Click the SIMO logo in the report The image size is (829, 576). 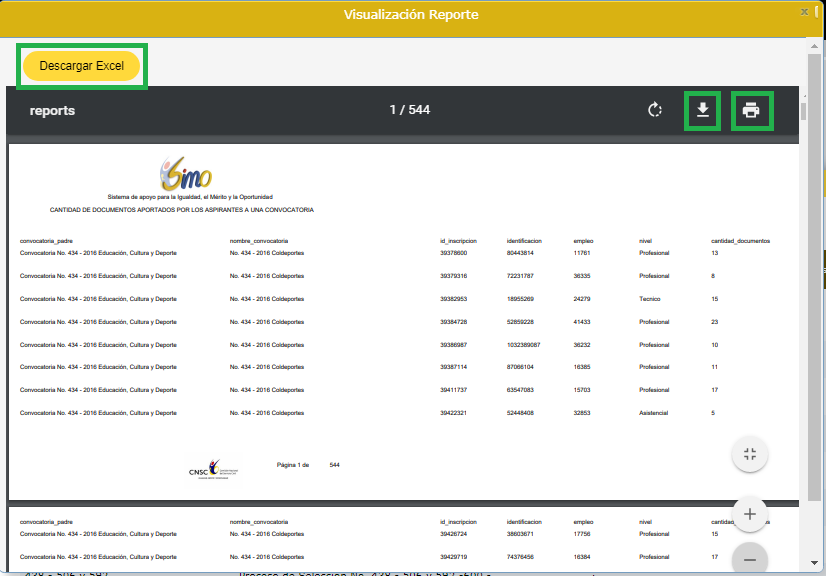186,176
